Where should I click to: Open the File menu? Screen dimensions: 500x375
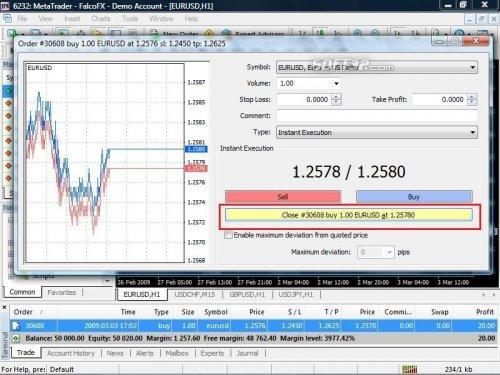coord(22,19)
